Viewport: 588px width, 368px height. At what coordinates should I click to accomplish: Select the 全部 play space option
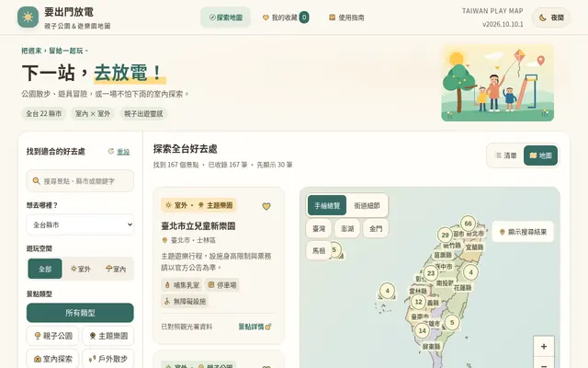coord(45,269)
